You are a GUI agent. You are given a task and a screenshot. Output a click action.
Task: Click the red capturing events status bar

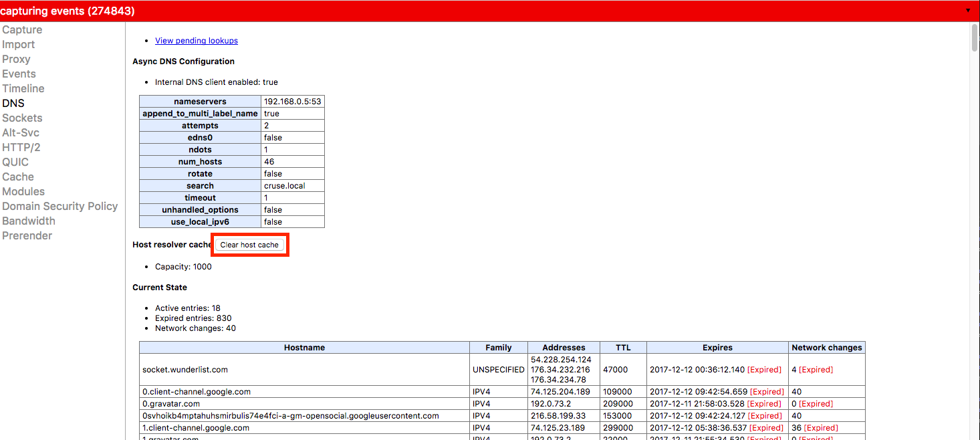point(468,11)
